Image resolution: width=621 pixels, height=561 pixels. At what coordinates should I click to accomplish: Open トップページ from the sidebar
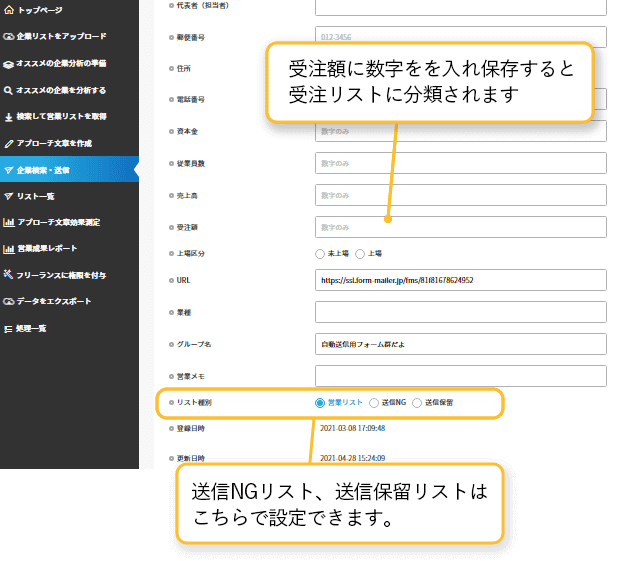coord(40,10)
